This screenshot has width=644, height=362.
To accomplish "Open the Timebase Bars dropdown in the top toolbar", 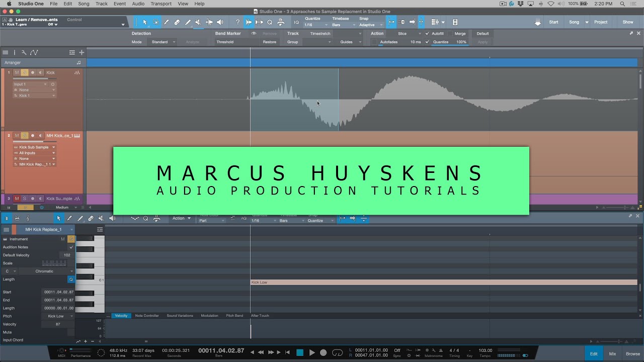I will coord(343,25).
